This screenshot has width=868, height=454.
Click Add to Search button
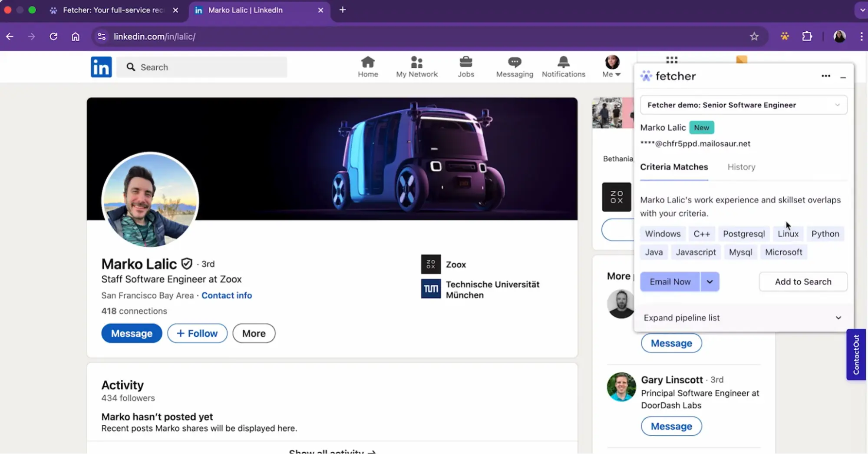click(x=803, y=282)
